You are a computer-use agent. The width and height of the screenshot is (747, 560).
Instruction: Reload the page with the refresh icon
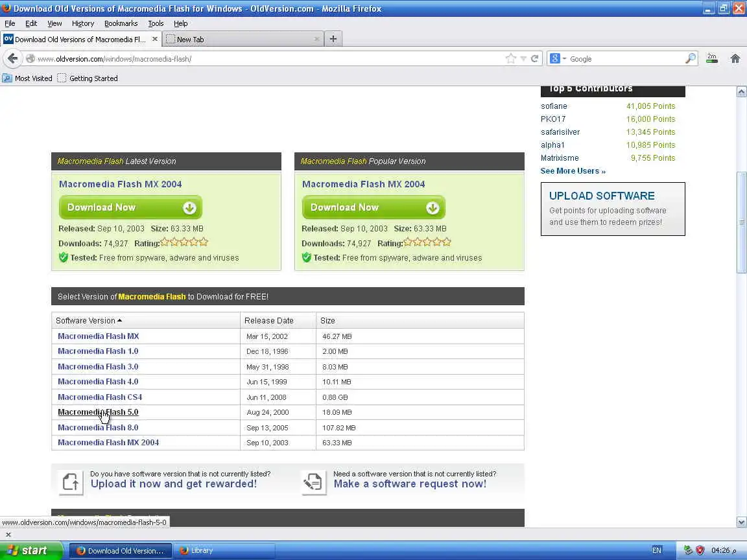[x=534, y=58]
